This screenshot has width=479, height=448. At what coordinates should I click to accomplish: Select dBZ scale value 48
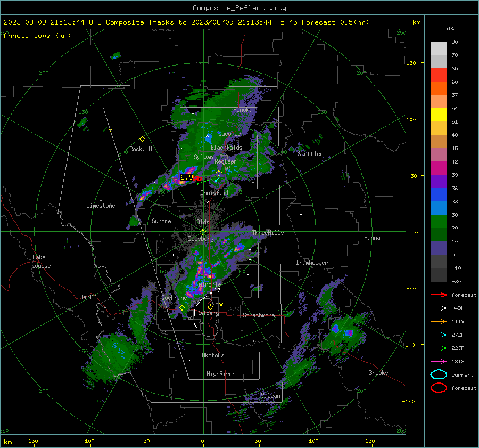click(x=455, y=135)
